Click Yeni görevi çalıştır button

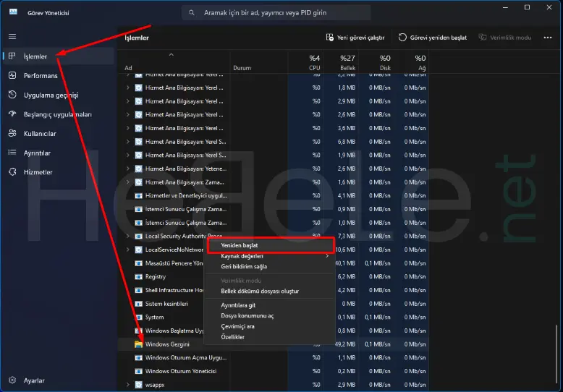click(355, 38)
